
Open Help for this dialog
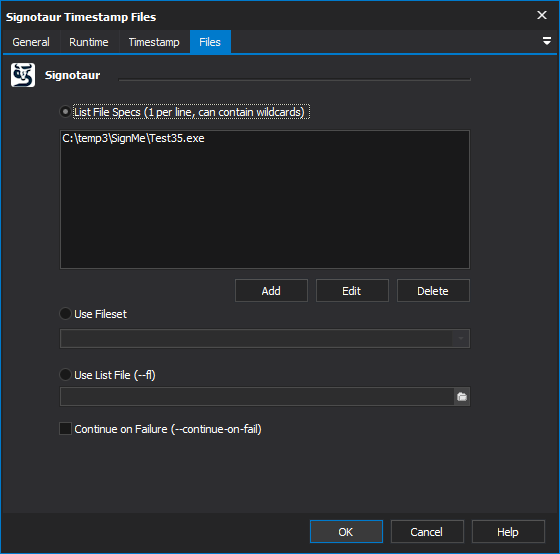coord(508,531)
